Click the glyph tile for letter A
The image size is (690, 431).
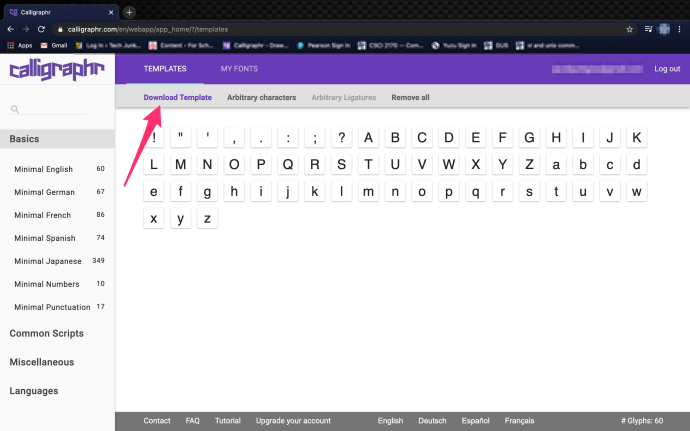pos(368,138)
